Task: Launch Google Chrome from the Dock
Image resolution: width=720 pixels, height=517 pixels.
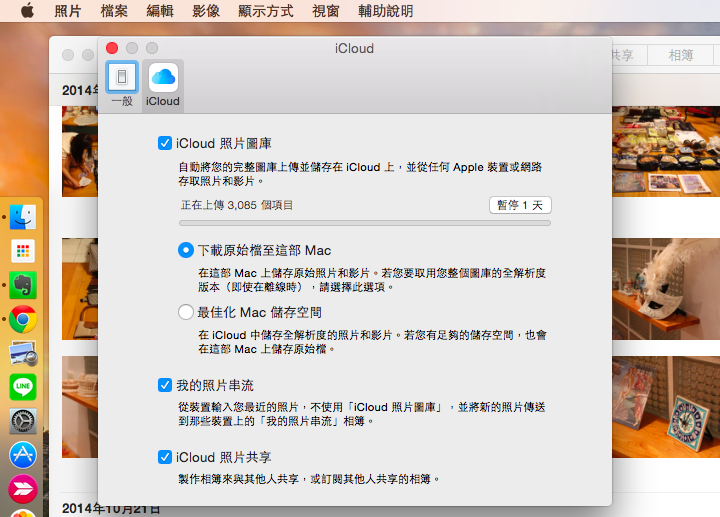Action: pyautogui.click(x=22, y=319)
